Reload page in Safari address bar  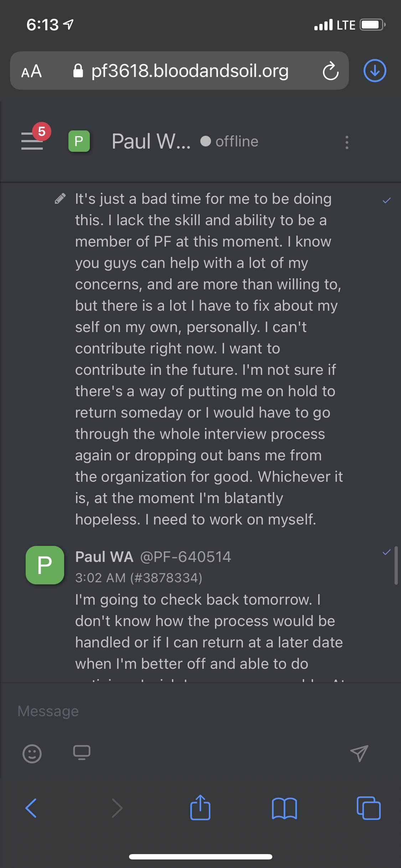click(x=330, y=71)
